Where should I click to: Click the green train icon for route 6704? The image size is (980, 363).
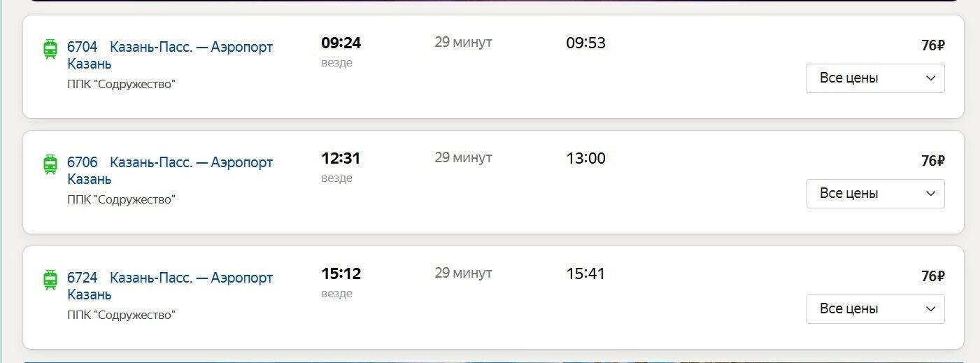tap(50, 49)
